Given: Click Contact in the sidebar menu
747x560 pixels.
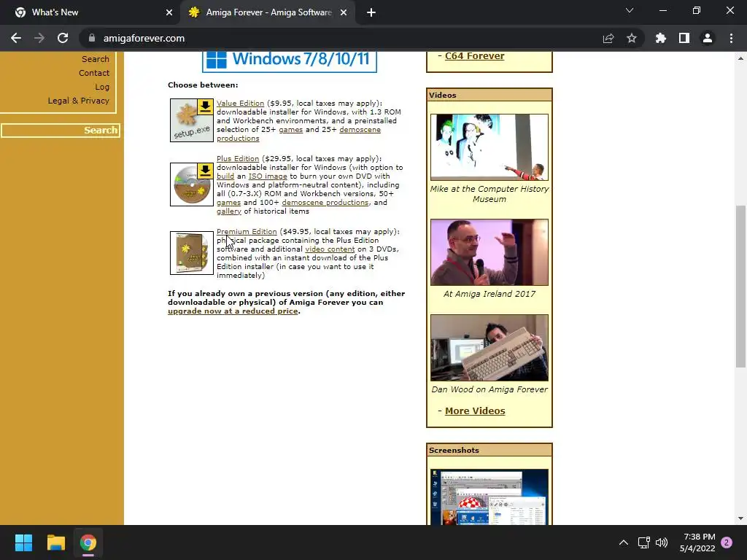Looking at the screenshot, I should tap(94, 73).
